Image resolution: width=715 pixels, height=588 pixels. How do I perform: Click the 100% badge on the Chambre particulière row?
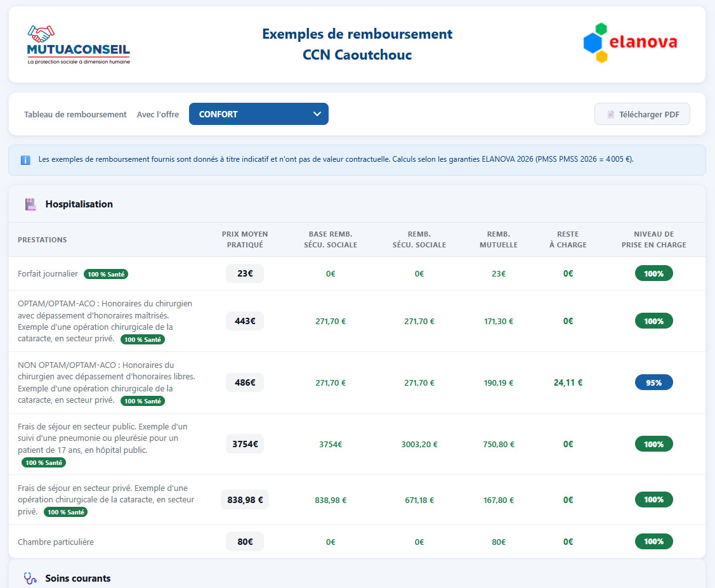653,542
